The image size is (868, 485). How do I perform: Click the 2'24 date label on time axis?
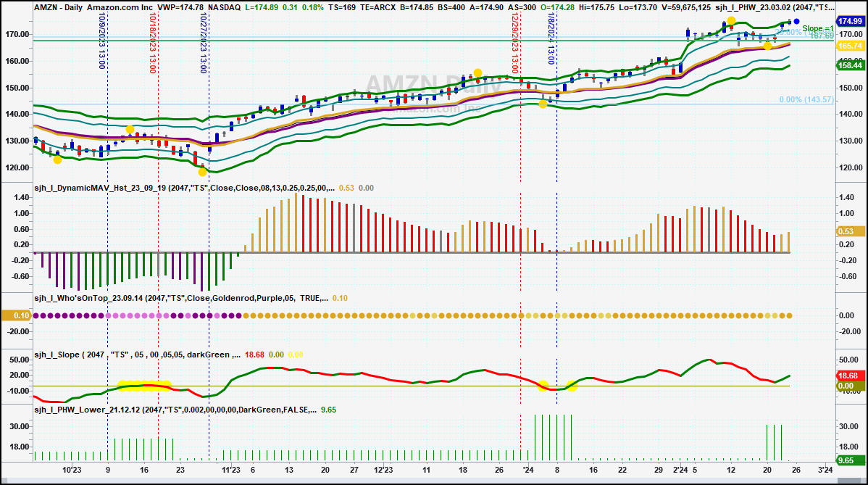pos(680,470)
